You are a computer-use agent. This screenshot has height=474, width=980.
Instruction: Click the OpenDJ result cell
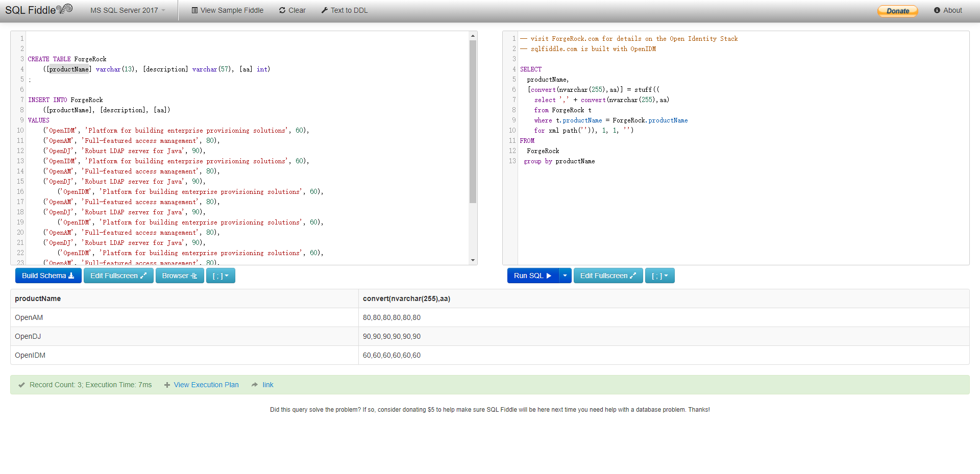click(184, 336)
